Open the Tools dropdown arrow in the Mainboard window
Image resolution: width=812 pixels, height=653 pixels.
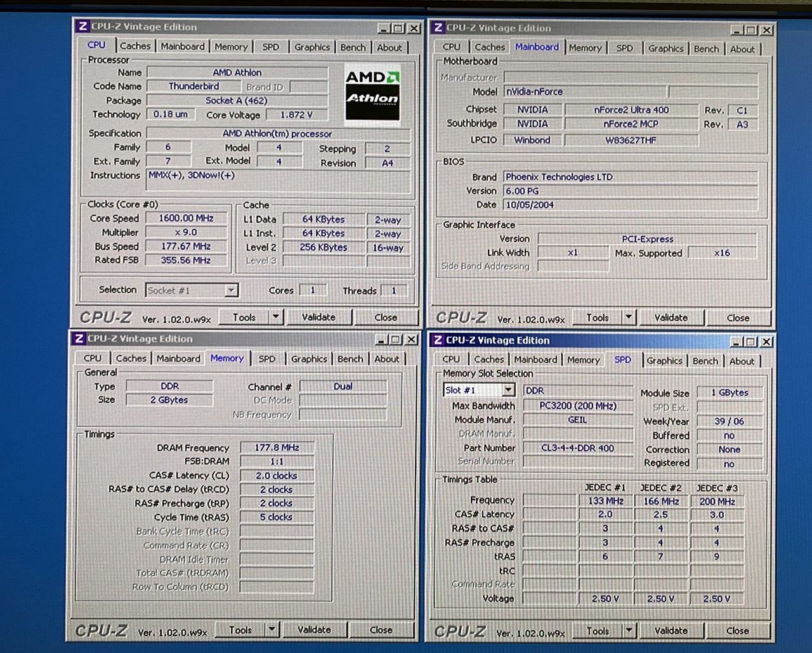629,318
